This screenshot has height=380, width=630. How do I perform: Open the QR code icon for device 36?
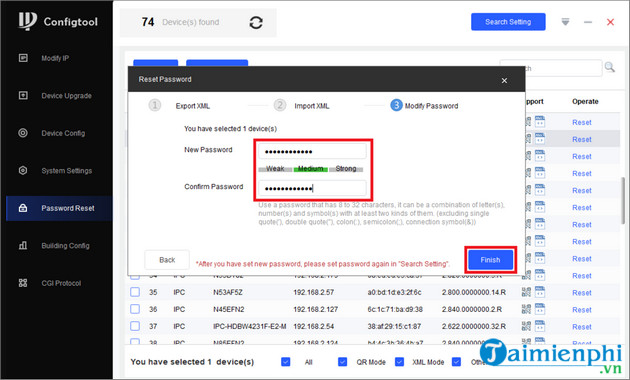click(526, 309)
